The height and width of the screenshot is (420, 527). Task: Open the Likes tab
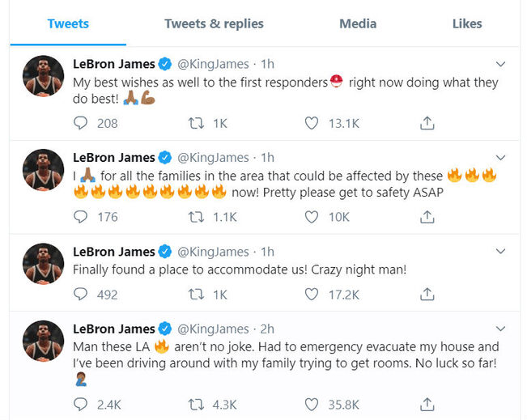coord(467,23)
